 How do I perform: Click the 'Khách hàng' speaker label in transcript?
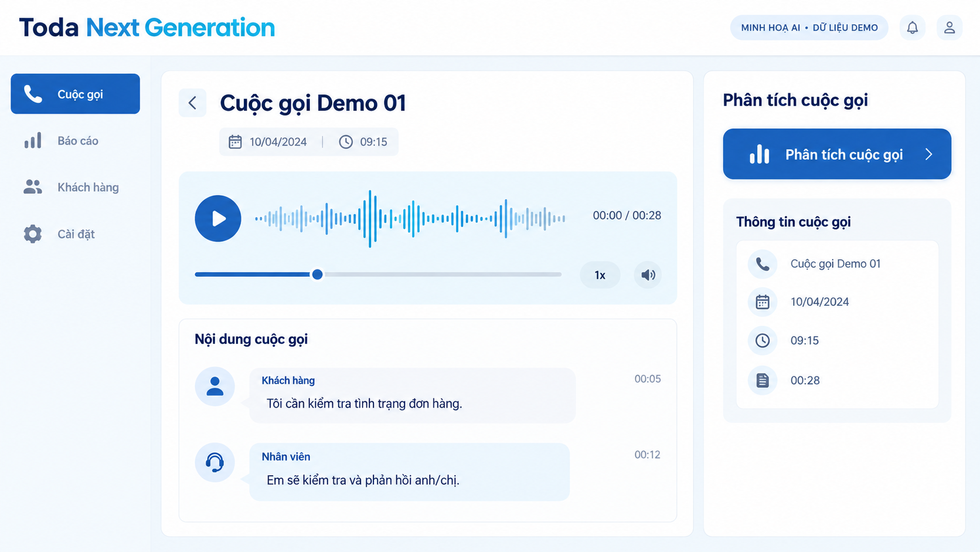point(288,381)
